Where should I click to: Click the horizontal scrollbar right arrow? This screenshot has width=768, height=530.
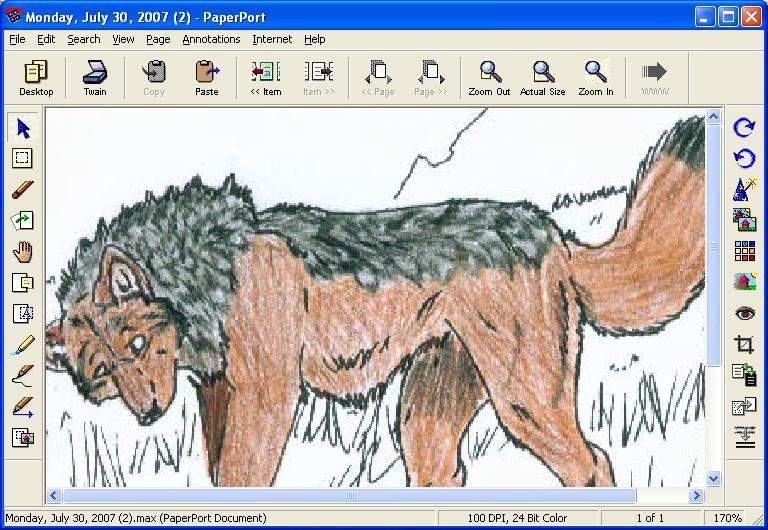pyautogui.click(x=696, y=496)
